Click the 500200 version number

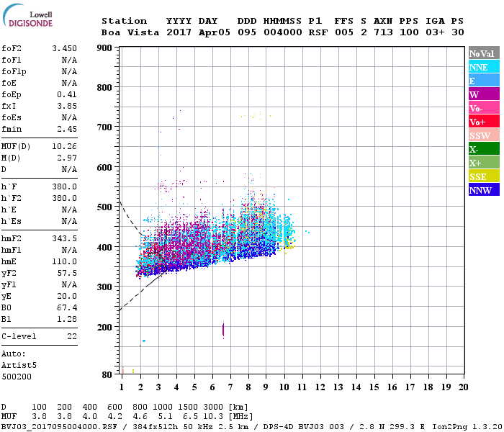(x=17, y=377)
